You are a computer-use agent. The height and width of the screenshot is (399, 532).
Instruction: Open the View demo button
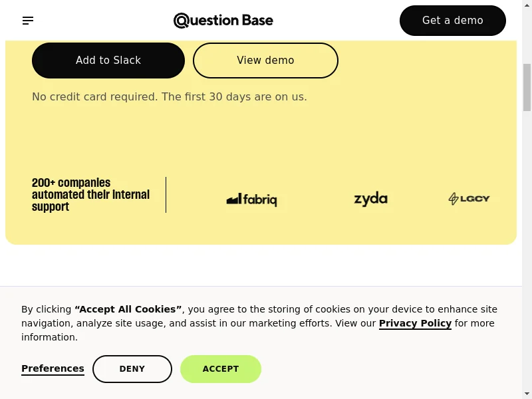[x=265, y=61]
